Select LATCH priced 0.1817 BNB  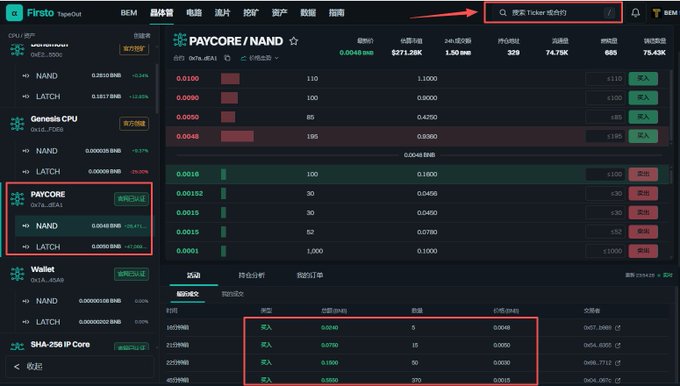(85, 96)
